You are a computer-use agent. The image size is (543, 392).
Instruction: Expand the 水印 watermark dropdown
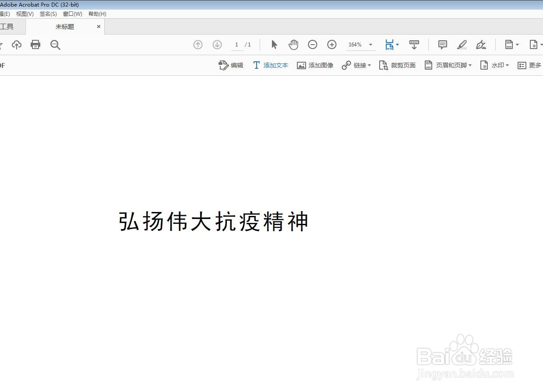[494, 65]
